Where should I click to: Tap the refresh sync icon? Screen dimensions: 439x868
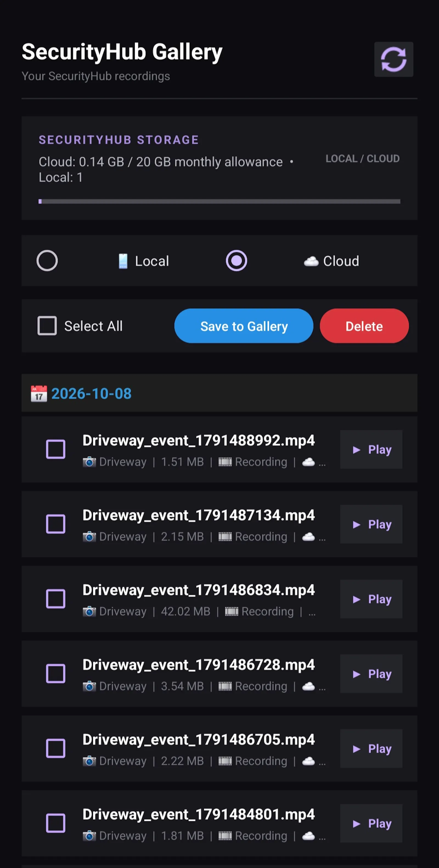393,59
